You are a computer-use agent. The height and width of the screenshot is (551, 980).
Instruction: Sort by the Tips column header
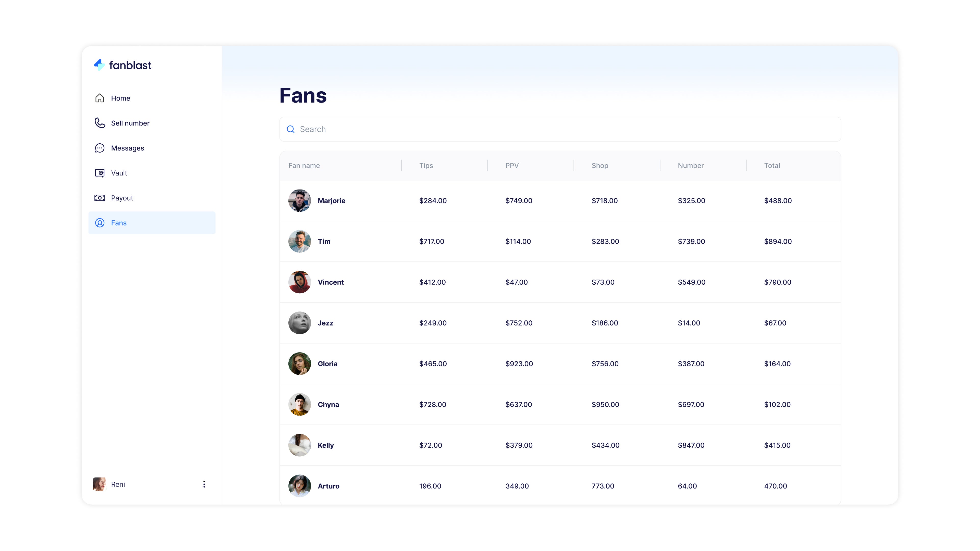(x=426, y=165)
